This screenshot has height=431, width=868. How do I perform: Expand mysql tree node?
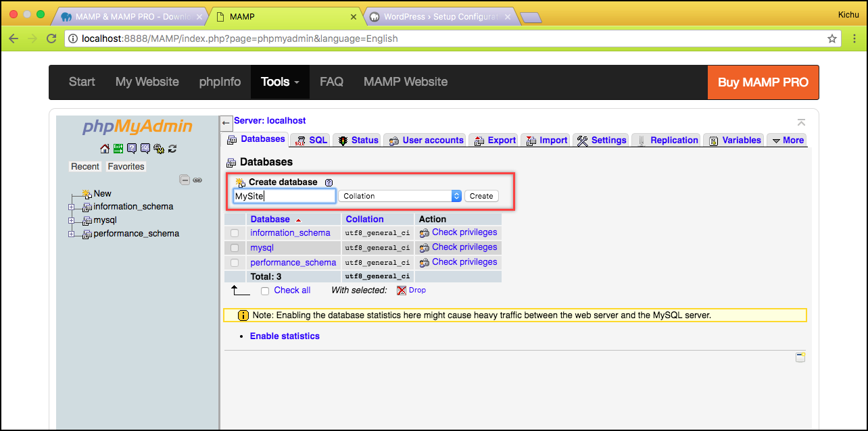pyautogui.click(x=72, y=221)
